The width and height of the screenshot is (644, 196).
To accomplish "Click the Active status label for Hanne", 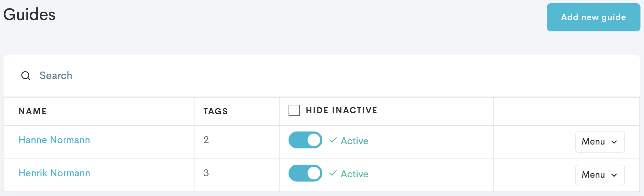I will pyautogui.click(x=354, y=141).
